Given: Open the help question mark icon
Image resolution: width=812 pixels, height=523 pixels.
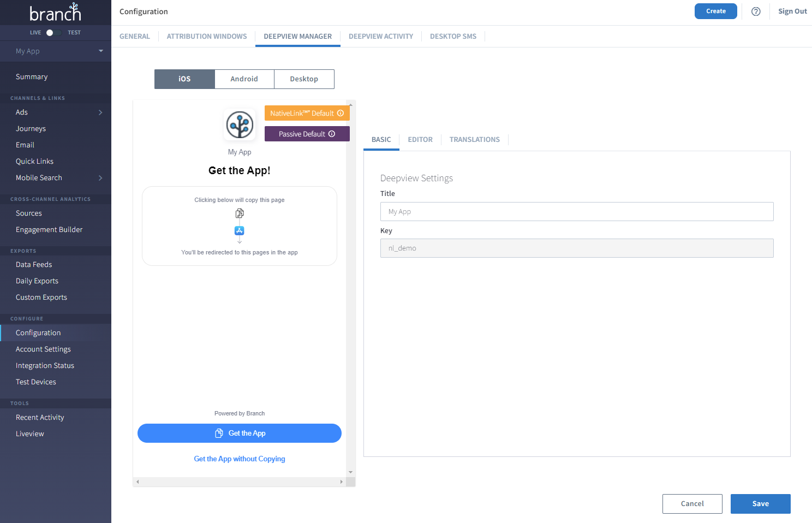Looking at the screenshot, I should (x=756, y=11).
